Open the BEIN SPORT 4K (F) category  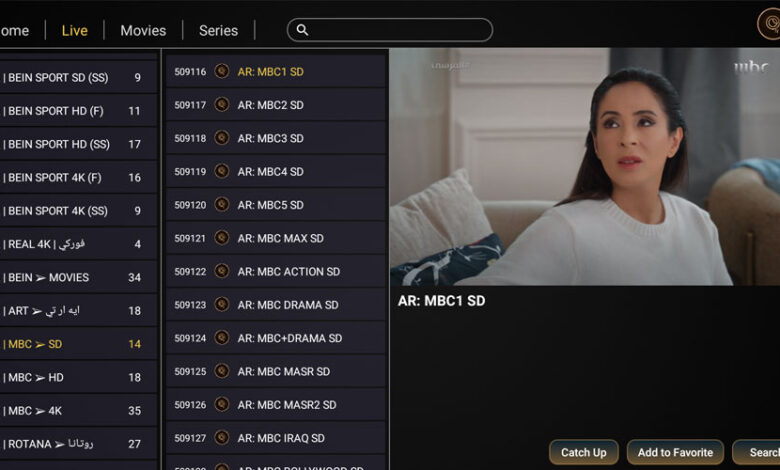tap(79, 177)
